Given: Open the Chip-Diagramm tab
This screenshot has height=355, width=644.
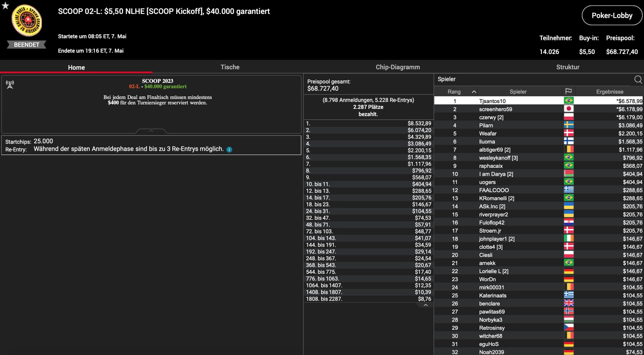Looking at the screenshot, I should click(398, 67).
